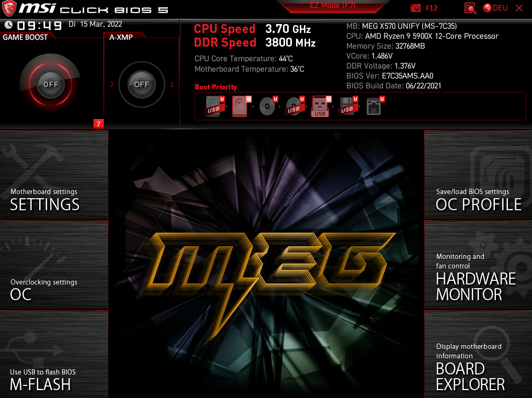Click the clock icon beside the time

[x=8, y=25]
